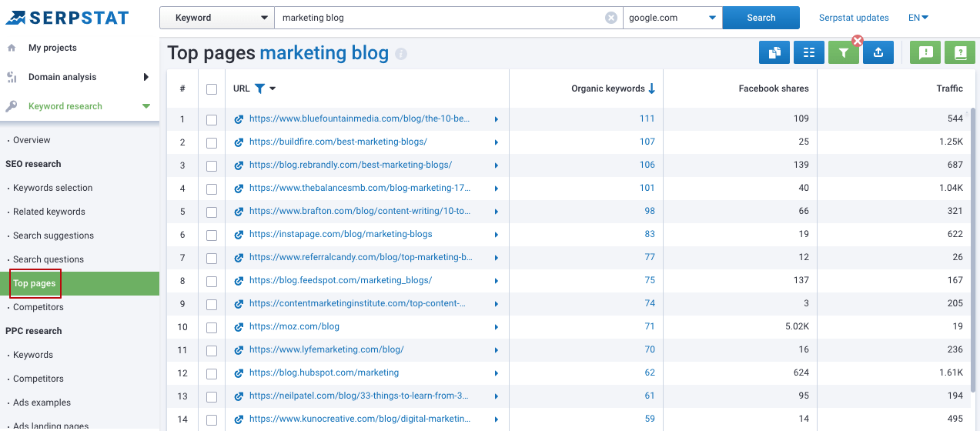
Task: Open external link icon for thebalancesmb row
Action: (x=239, y=189)
